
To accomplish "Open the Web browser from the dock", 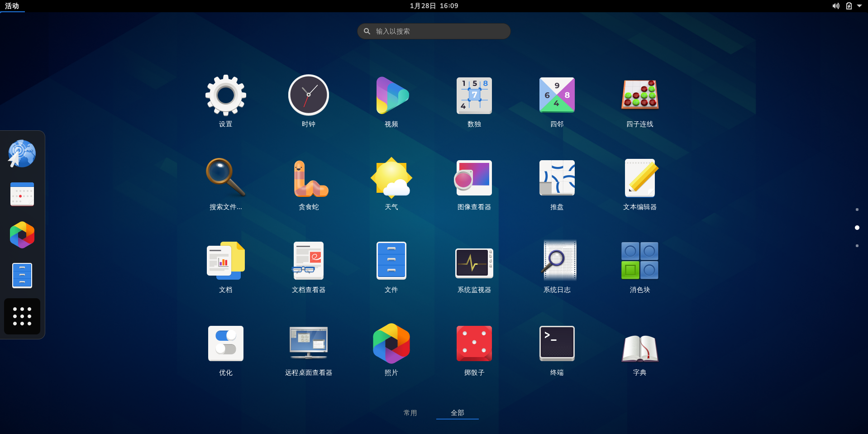I will click(22, 153).
